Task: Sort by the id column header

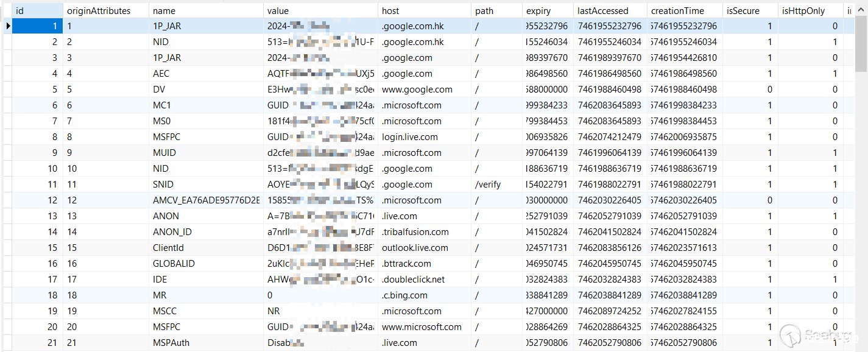Action: 37,11
